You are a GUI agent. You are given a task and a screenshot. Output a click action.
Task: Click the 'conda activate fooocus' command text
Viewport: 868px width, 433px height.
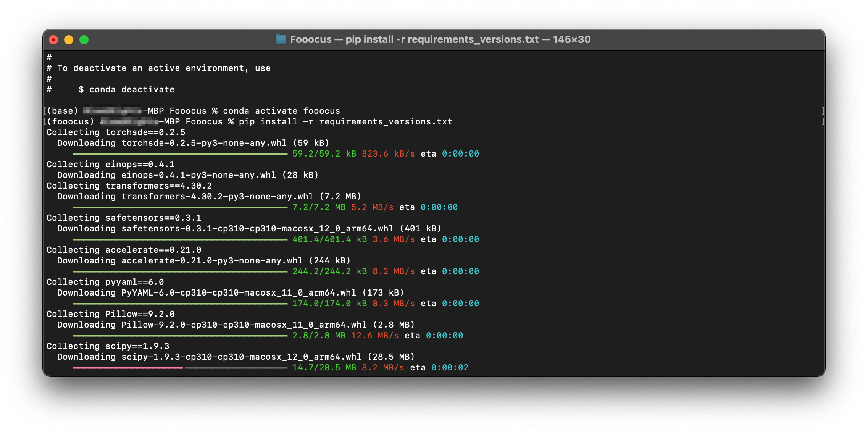click(x=281, y=111)
